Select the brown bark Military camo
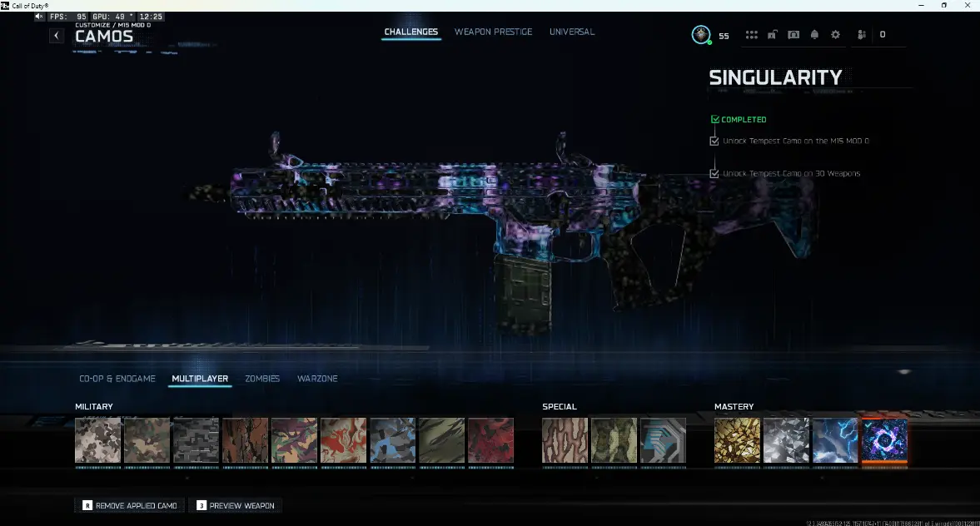This screenshot has height=526, width=980. tap(245, 441)
